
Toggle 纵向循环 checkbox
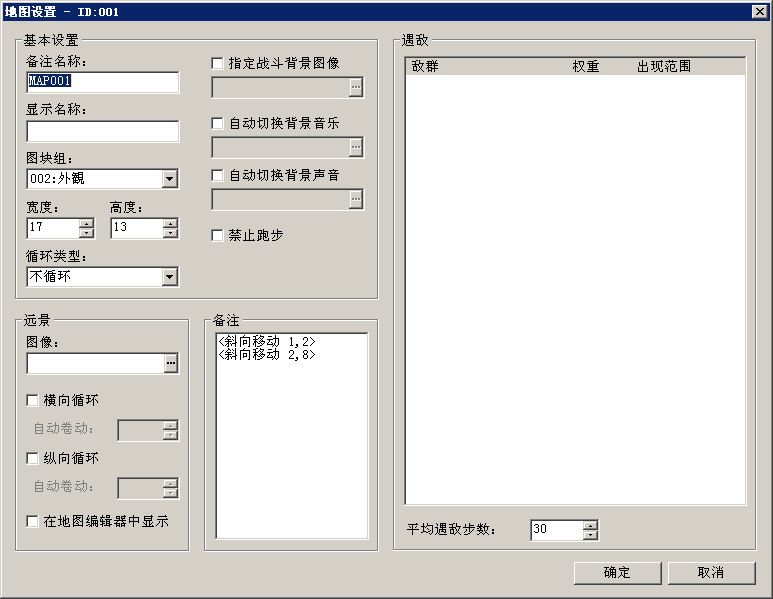point(32,458)
